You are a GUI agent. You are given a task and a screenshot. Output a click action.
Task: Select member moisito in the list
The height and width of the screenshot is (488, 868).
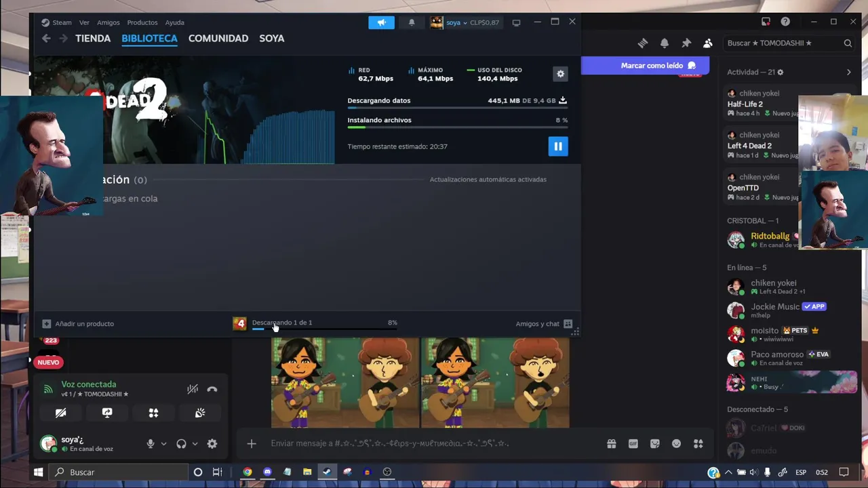pyautogui.click(x=790, y=334)
